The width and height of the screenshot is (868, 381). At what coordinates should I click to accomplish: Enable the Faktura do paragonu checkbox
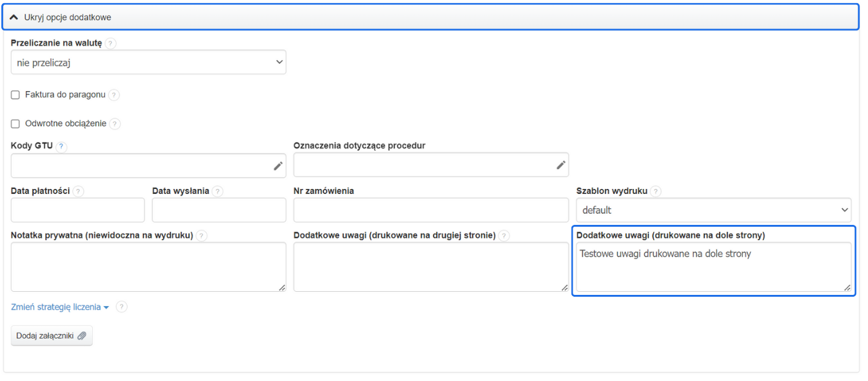(15, 95)
